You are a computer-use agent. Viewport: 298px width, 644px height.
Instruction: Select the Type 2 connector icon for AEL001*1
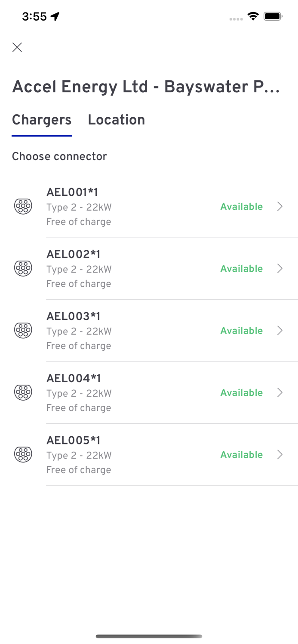[23, 206]
